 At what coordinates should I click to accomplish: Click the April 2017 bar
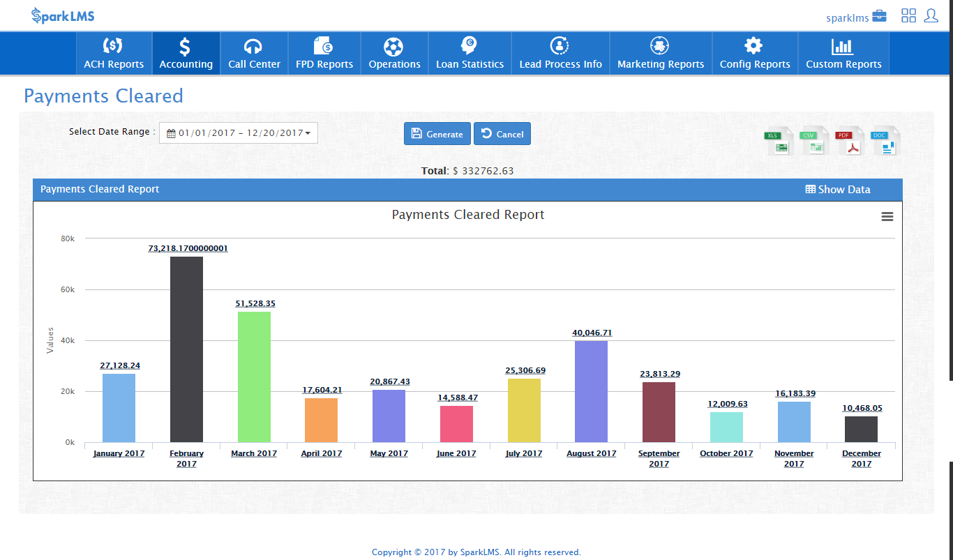click(x=321, y=420)
